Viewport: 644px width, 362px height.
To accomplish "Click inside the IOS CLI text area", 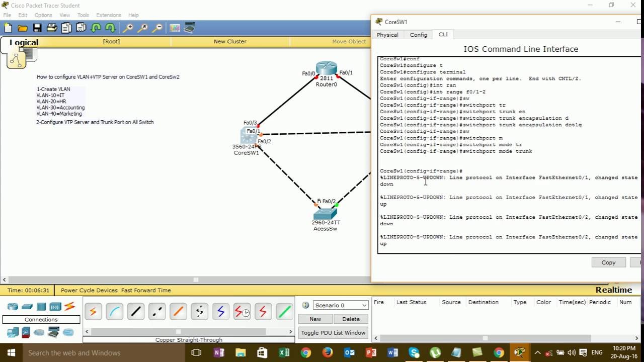I will click(x=509, y=155).
